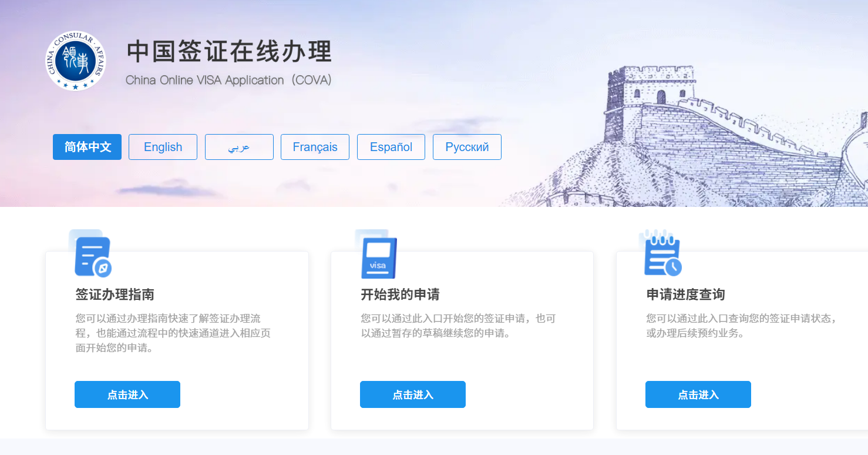
Task: Click the blue visa booklet icon
Action: tap(378, 257)
